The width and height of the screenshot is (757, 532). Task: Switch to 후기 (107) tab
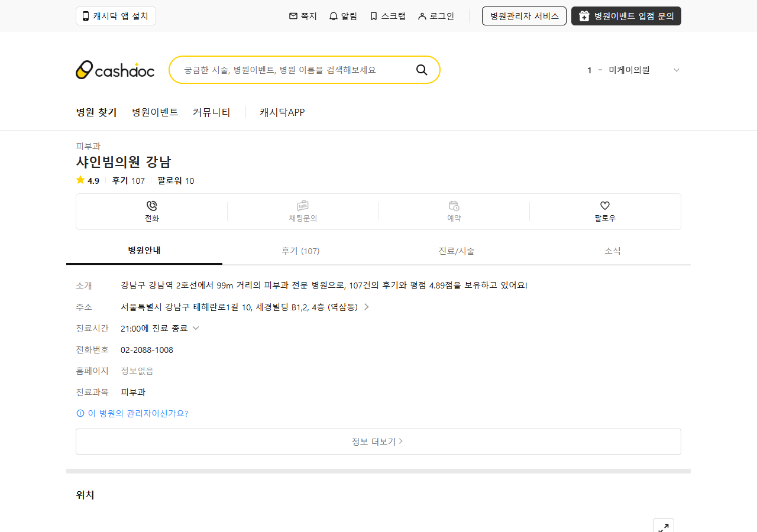click(300, 251)
